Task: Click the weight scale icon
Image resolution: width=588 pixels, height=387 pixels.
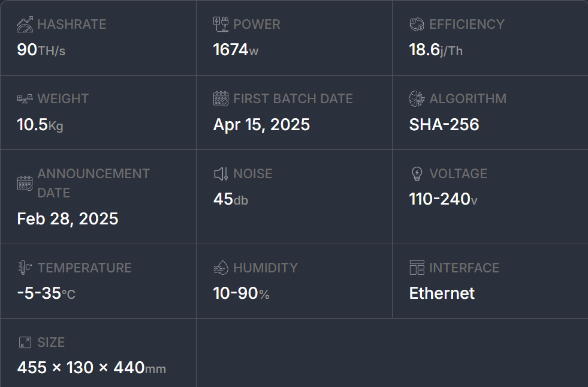Action: (x=25, y=99)
